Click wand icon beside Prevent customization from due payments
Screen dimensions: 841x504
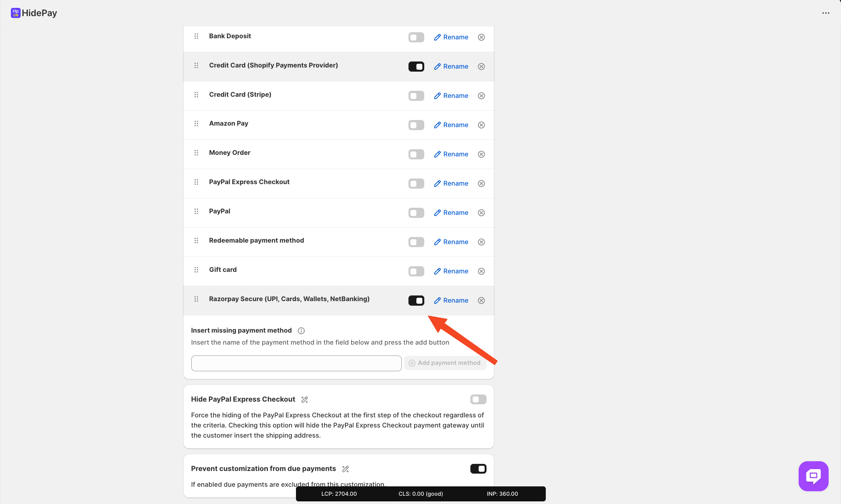coord(345,469)
